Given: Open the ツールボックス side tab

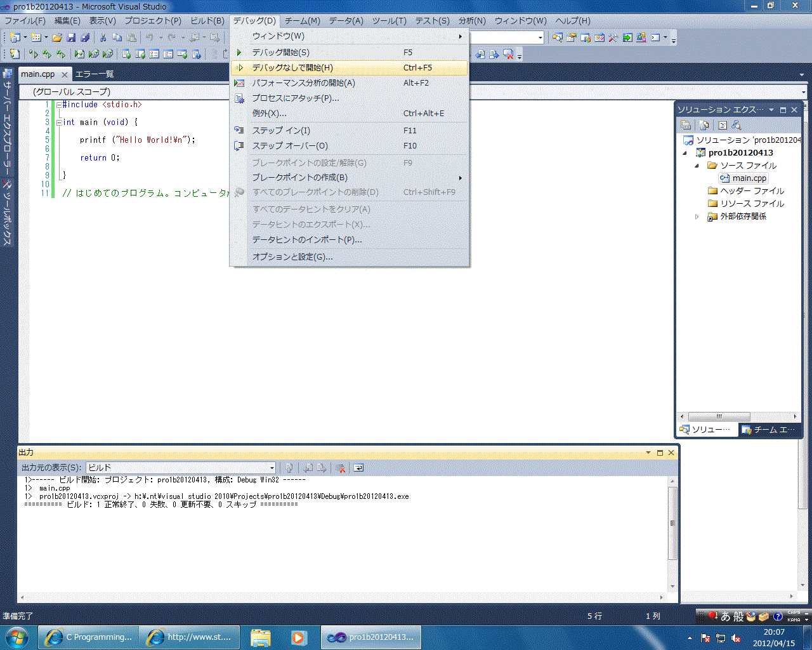Looking at the screenshot, I should pyautogui.click(x=8, y=213).
